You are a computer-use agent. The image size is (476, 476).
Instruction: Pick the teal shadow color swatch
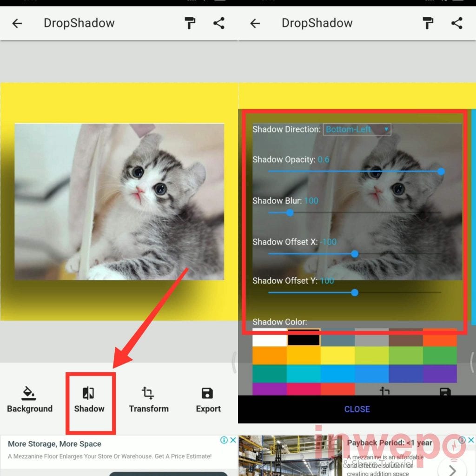point(270,374)
